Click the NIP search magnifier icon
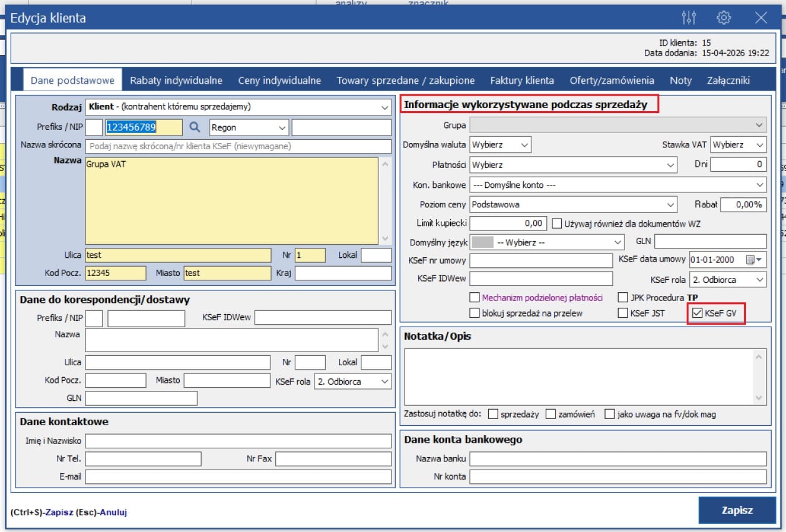 (x=195, y=127)
